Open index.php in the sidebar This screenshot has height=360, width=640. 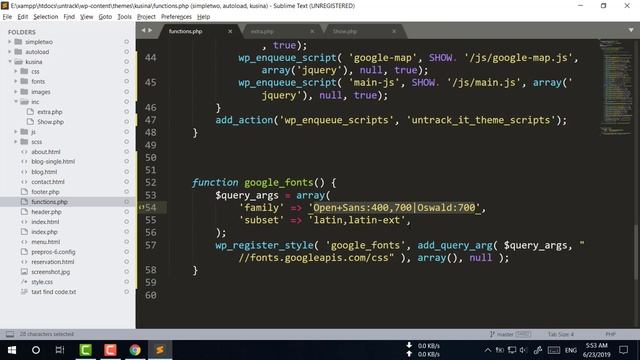[44, 232]
